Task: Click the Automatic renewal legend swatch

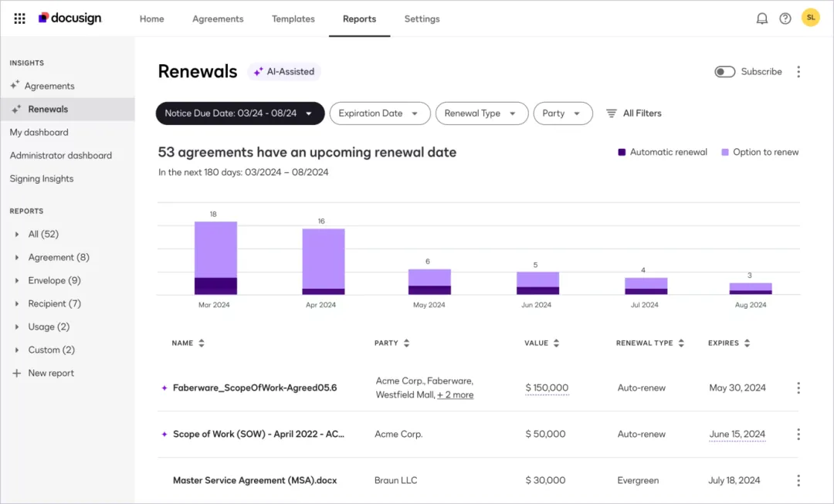Action: pos(622,153)
